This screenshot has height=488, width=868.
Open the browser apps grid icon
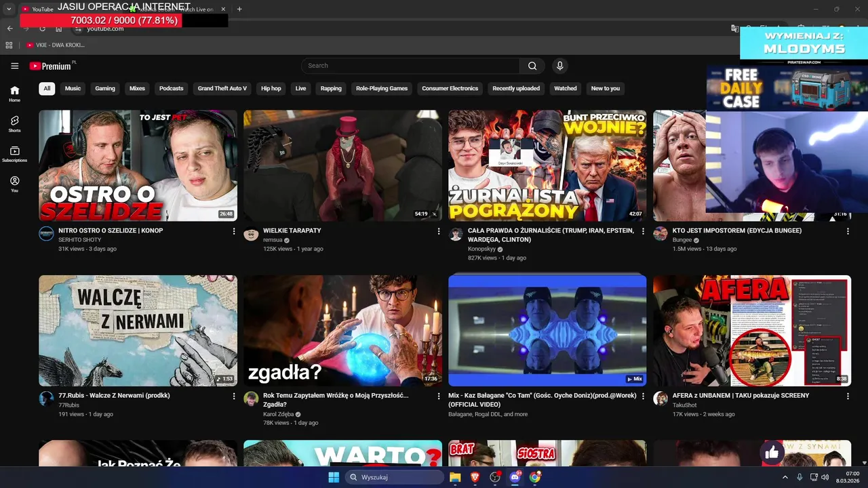pos(9,45)
